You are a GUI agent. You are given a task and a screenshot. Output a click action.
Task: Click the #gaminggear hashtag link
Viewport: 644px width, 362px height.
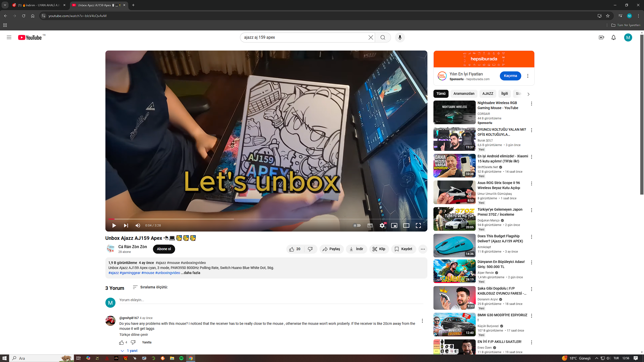tap(130, 273)
